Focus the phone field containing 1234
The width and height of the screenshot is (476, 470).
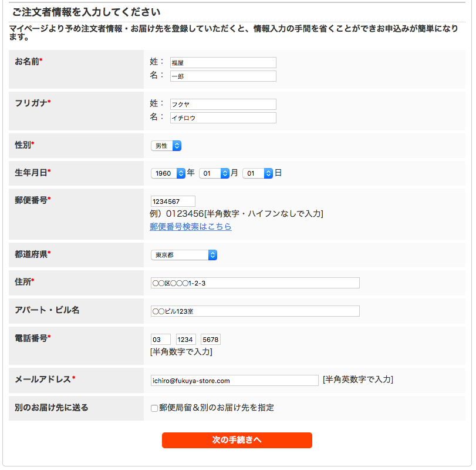[186, 340]
